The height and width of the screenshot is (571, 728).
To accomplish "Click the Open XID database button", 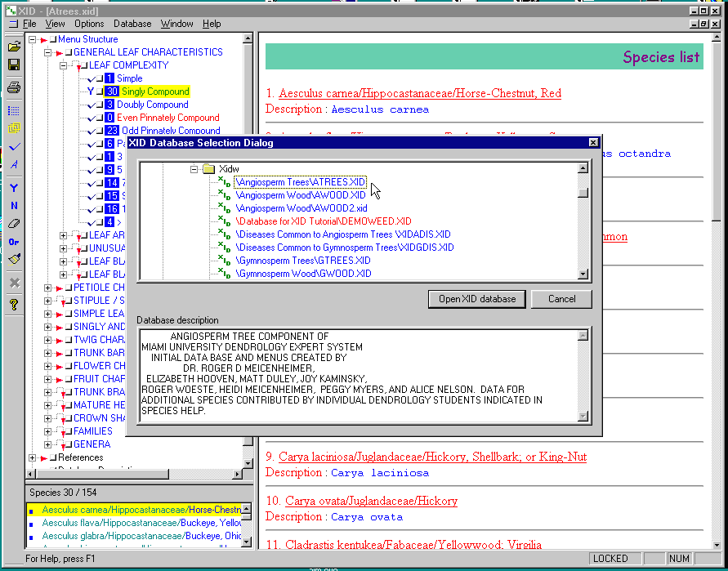I will pyautogui.click(x=477, y=299).
